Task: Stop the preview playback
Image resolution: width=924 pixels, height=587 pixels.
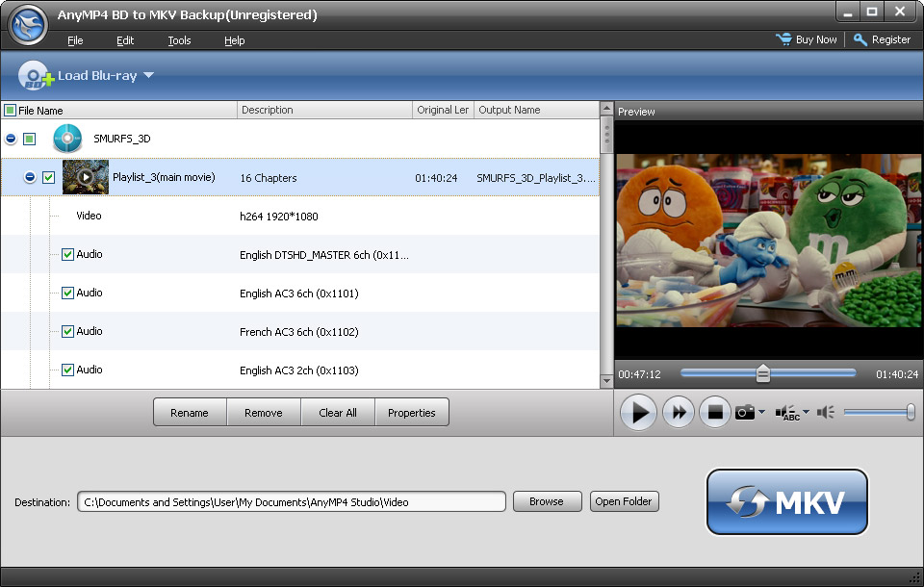Action: [x=715, y=412]
